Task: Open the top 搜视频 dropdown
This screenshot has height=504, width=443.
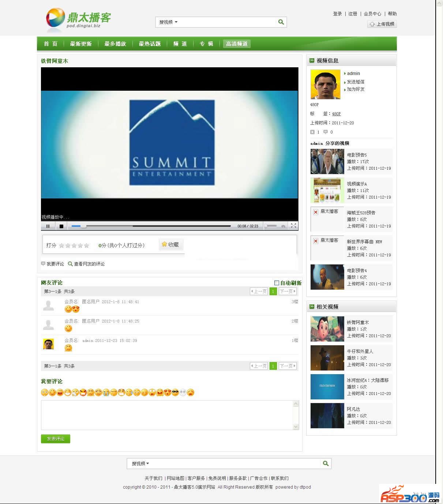Action: tap(168, 22)
